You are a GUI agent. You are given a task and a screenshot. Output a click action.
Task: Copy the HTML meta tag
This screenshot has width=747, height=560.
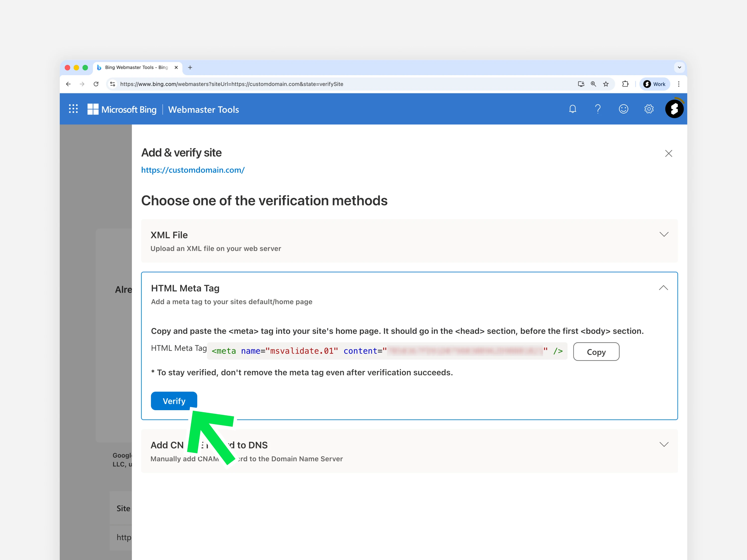tap(596, 352)
